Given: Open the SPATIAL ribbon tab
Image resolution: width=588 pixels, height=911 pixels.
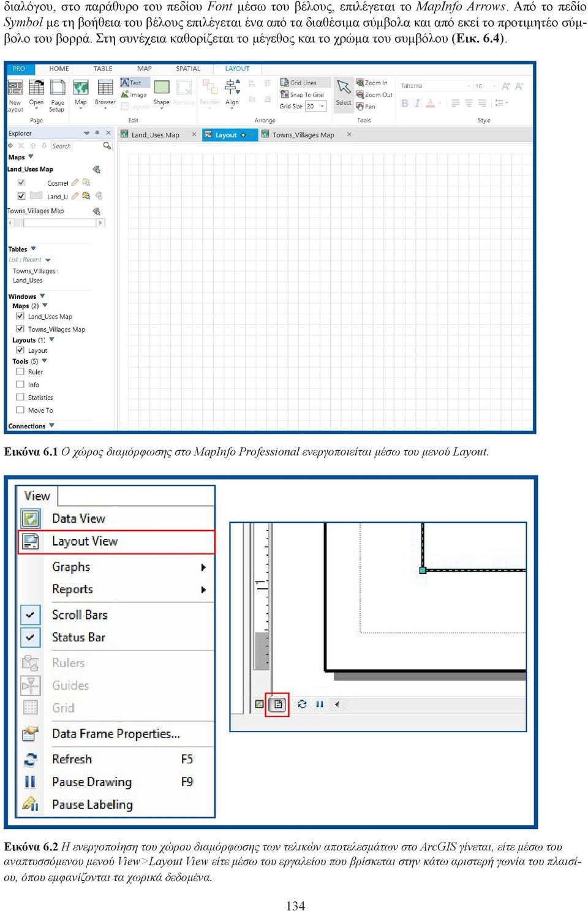Looking at the screenshot, I should point(188,69).
